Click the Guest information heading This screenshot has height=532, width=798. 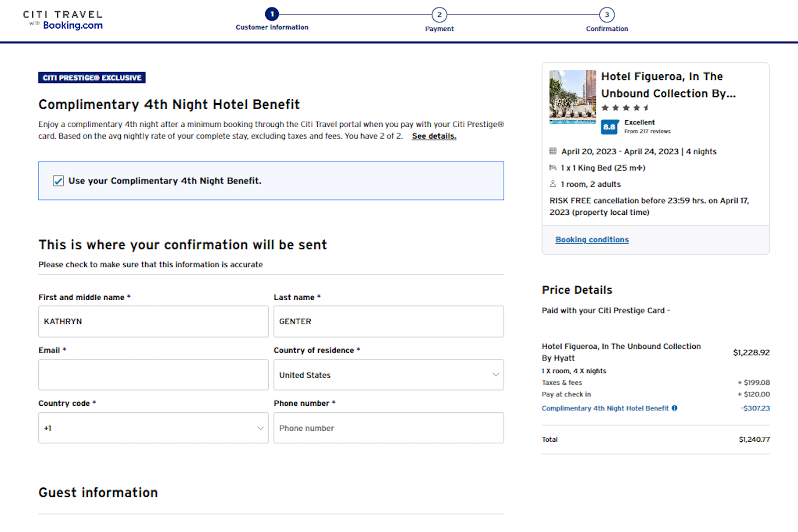click(98, 493)
